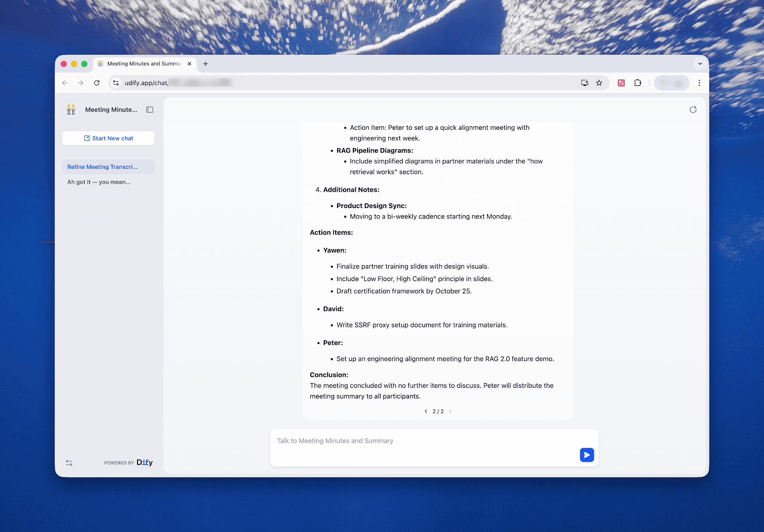This screenshot has width=764, height=532.
Task: Send the message with the blue arrow button
Action: (x=587, y=455)
